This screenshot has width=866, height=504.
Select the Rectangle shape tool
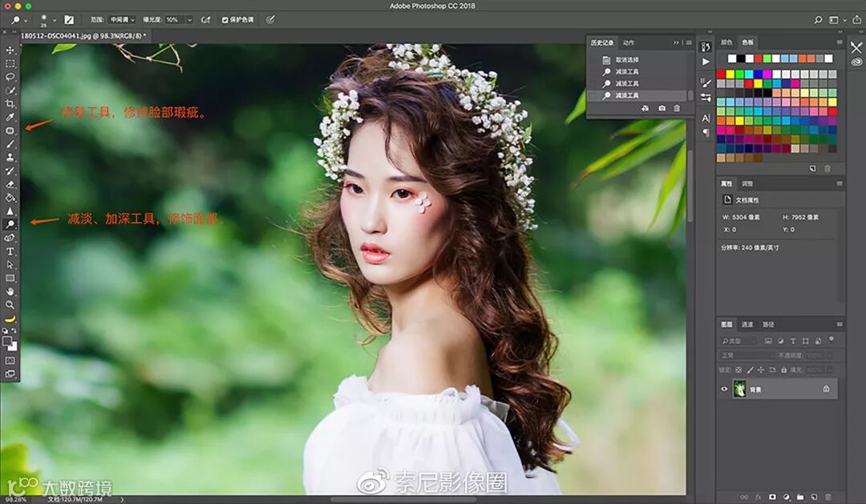(10, 278)
